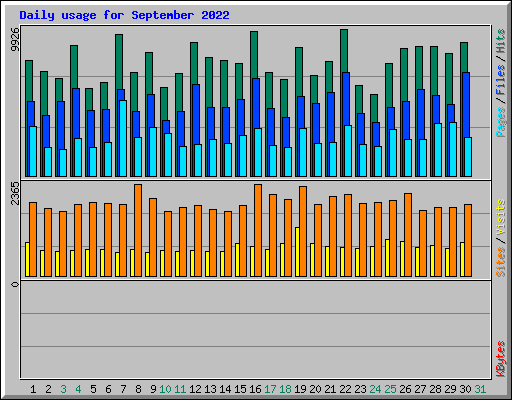This screenshot has width=512, height=400.
Task: Click day 20 on the date axis
Action: [315, 389]
